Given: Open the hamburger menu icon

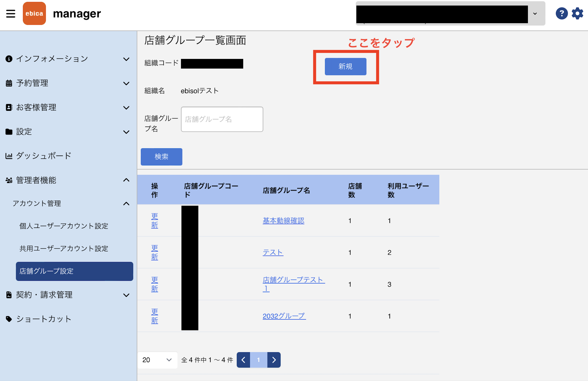Looking at the screenshot, I should [x=11, y=14].
